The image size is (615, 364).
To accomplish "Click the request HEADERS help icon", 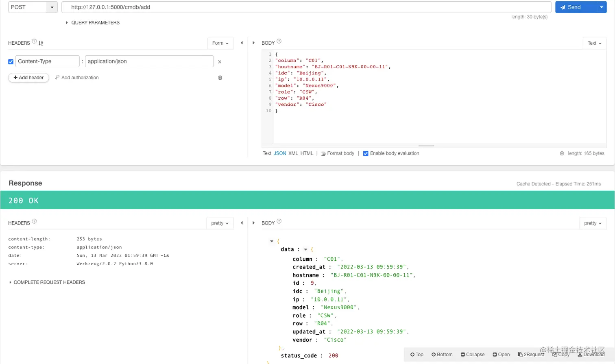I will coord(34,41).
